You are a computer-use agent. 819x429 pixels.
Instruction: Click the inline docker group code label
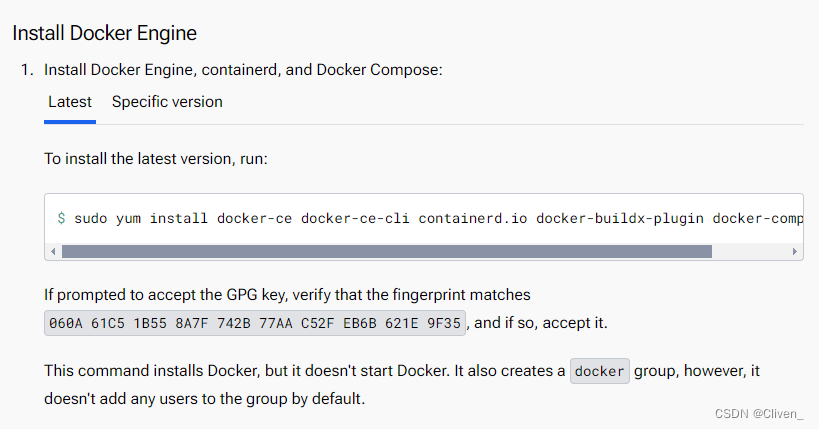coord(600,371)
